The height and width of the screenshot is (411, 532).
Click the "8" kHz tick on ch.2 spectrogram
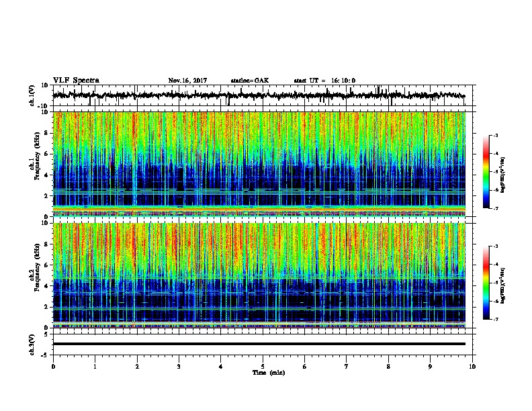coord(46,244)
